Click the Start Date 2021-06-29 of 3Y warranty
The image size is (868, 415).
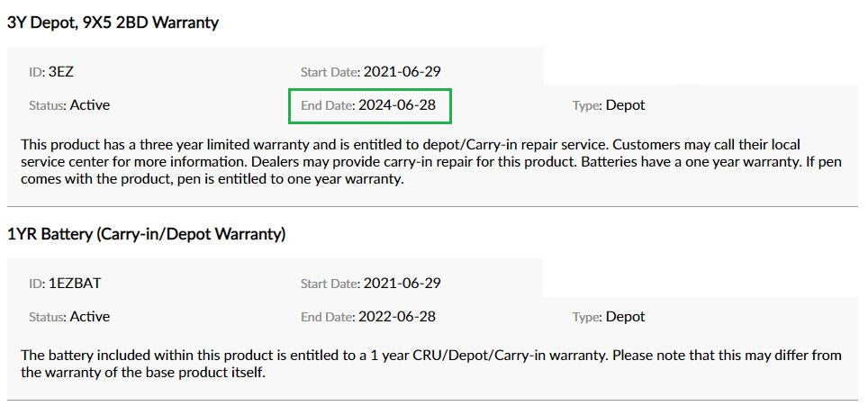(x=402, y=72)
